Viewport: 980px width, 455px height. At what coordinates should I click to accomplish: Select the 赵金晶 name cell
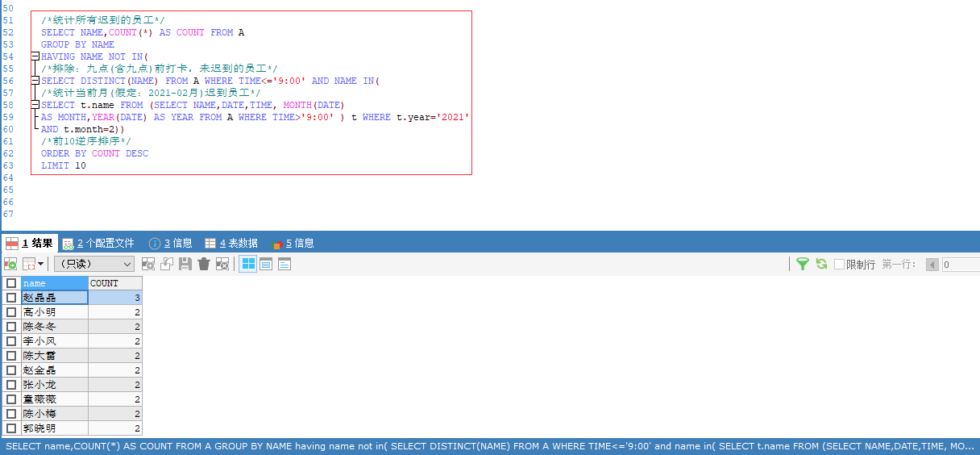point(54,370)
